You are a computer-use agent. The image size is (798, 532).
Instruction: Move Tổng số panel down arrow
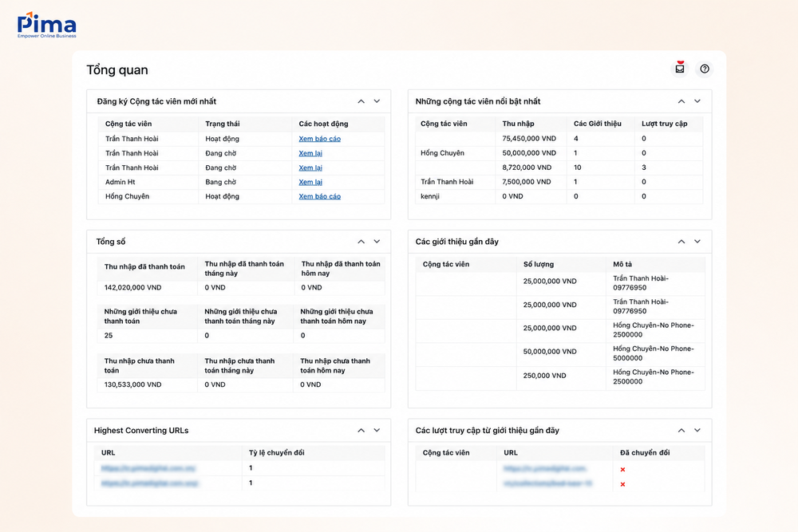pyautogui.click(x=377, y=242)
